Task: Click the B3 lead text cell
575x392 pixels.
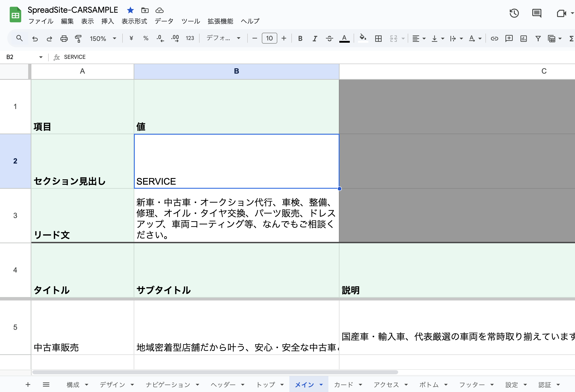Action: [x=236, y=216]
